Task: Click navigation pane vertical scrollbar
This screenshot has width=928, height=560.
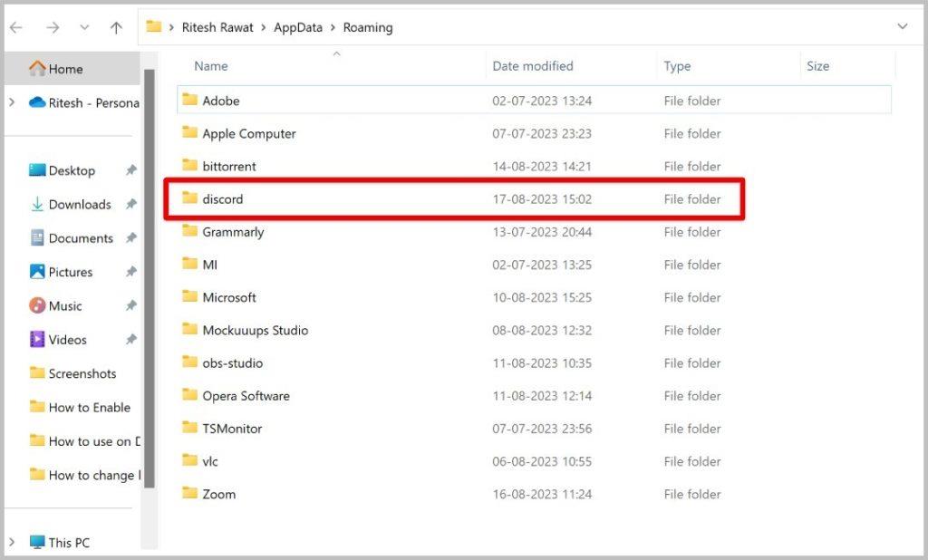Action: point(150,278)
